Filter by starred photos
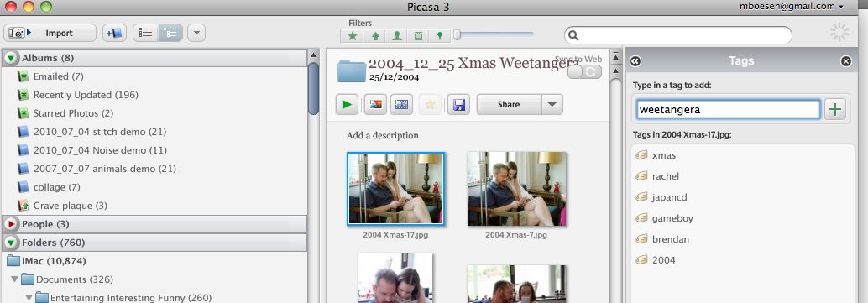The height and width of the screenshot is (303, 868). 353,36
